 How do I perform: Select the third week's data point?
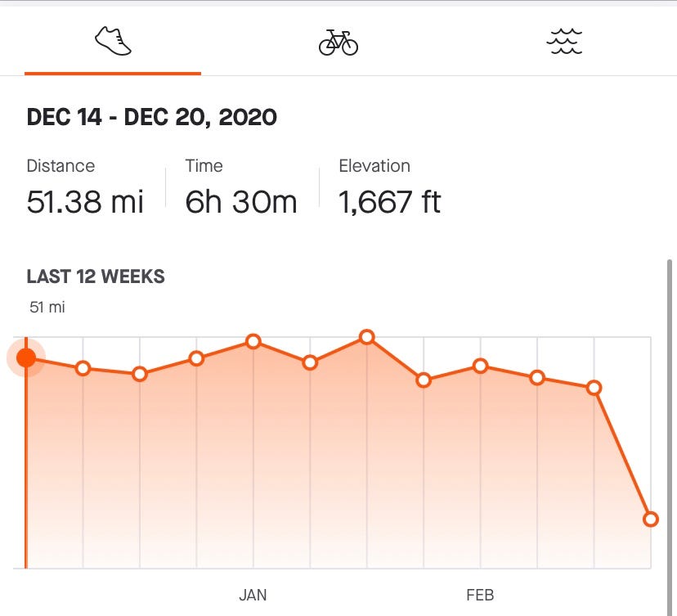click(140, 374)
